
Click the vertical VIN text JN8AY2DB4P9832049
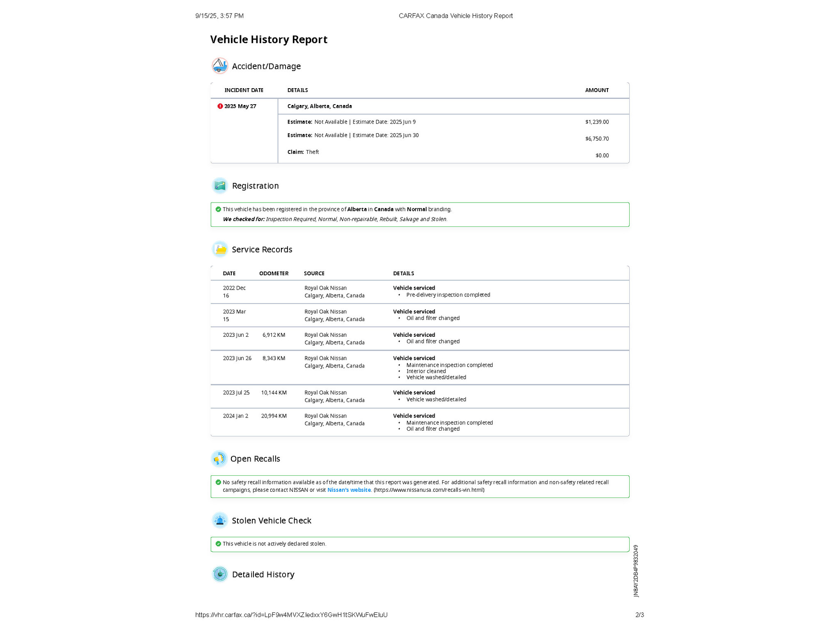(636, 571)
